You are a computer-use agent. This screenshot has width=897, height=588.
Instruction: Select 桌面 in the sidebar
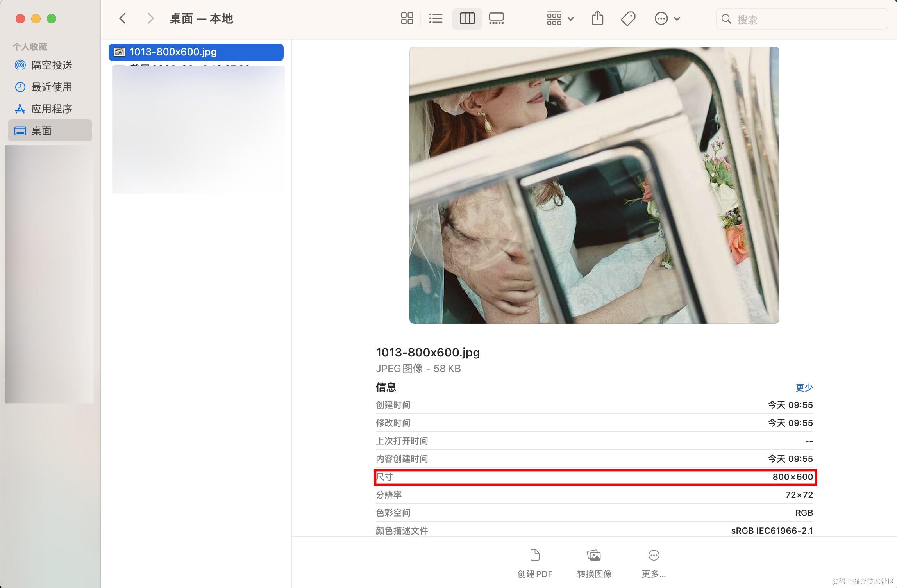coord(50,130)
